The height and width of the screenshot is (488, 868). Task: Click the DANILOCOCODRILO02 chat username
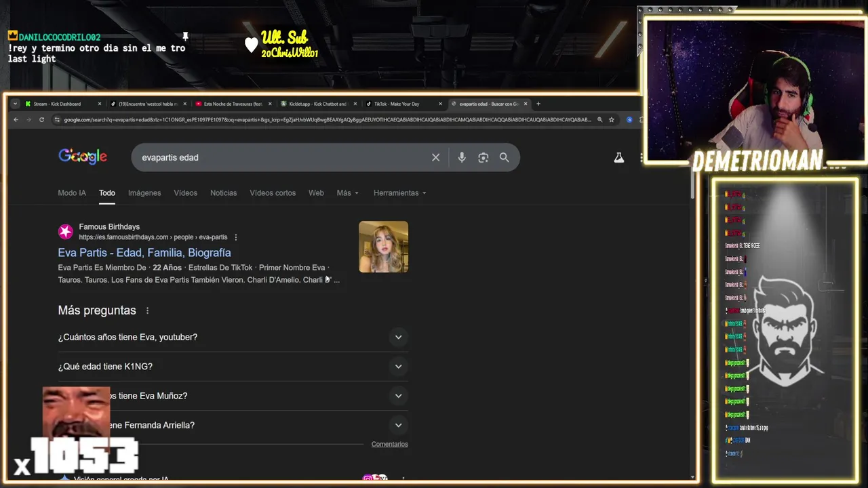tap(60, 37)
